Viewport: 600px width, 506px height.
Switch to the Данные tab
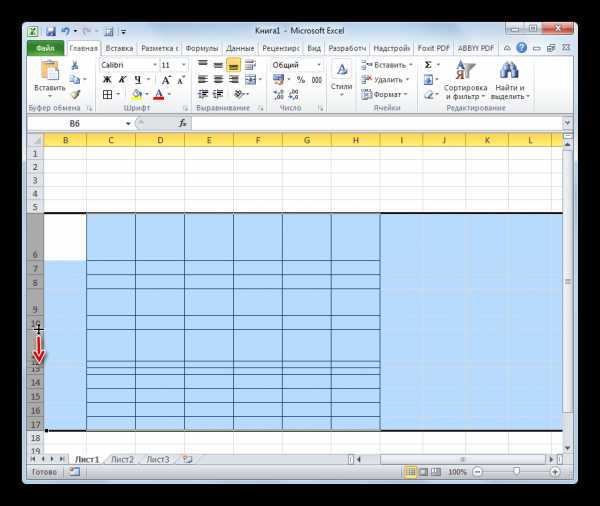pos(240,48)
